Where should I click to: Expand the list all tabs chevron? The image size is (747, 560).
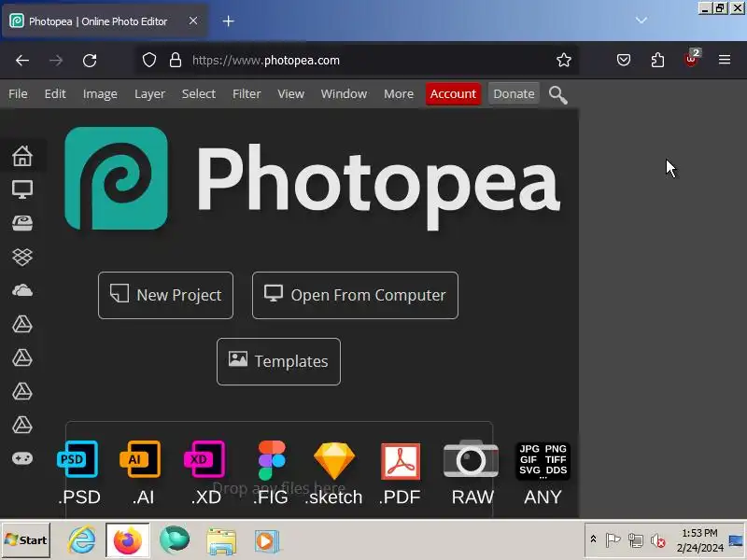641,20
